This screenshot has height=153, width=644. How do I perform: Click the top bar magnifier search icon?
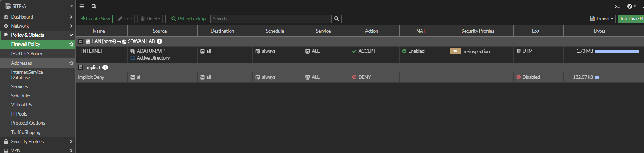(94, 6)
